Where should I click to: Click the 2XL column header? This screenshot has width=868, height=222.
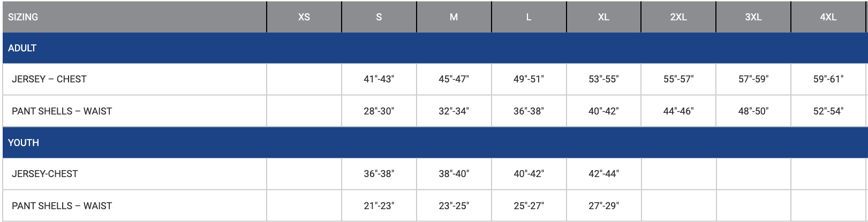(x=678, y=17)
